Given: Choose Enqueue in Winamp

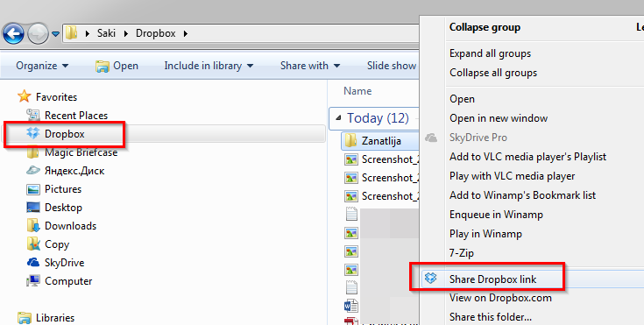Looking at the screenshot, I should point(496,215).
